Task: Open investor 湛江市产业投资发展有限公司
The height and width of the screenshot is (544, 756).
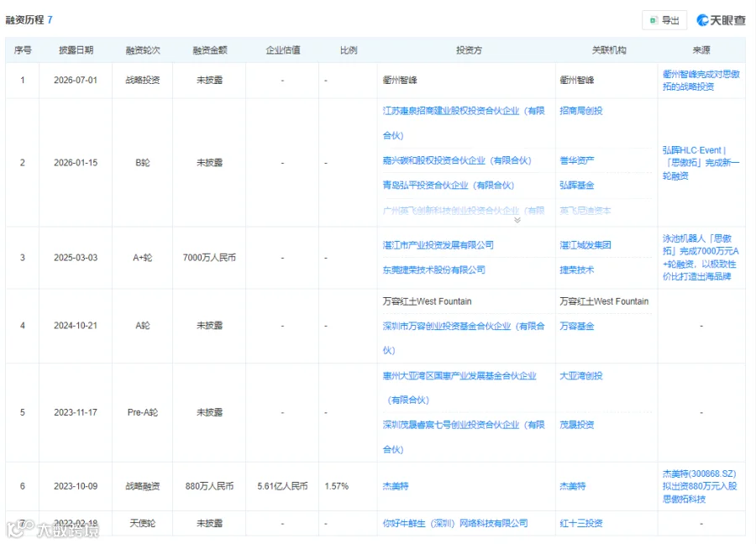Action: coord(438,245)
